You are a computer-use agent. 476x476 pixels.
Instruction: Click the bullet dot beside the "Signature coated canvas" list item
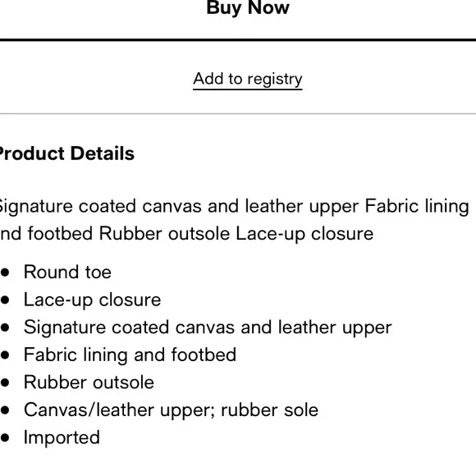tap(5, 327)
